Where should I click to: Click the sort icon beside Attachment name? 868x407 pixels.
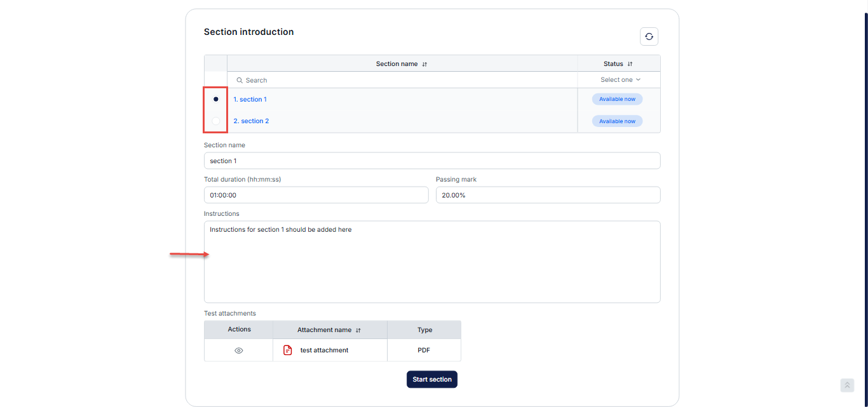coord(358,330)
